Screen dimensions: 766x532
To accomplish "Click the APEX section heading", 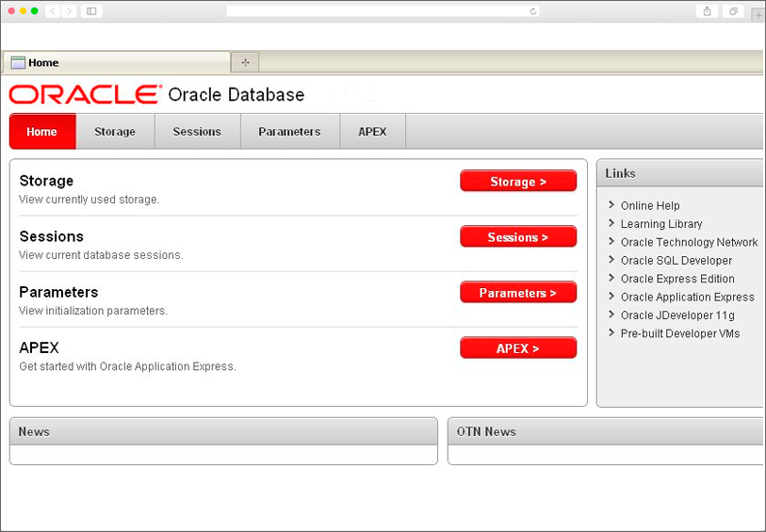I will point(39,347).
